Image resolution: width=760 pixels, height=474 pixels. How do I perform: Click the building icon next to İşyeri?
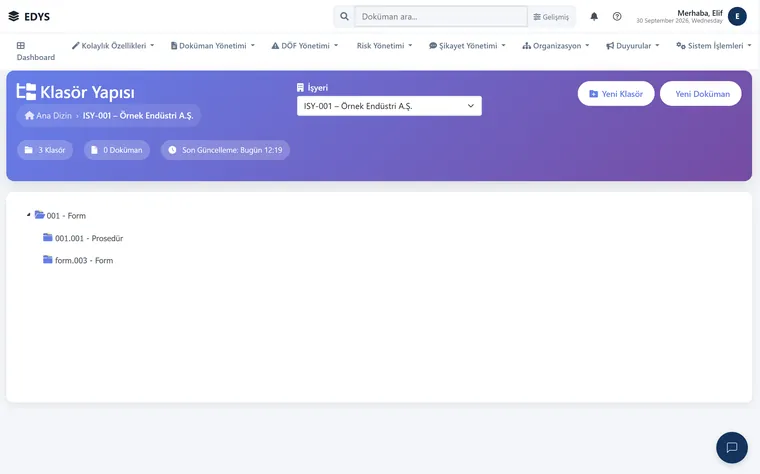pyautogui.click(x=300, y=88)
